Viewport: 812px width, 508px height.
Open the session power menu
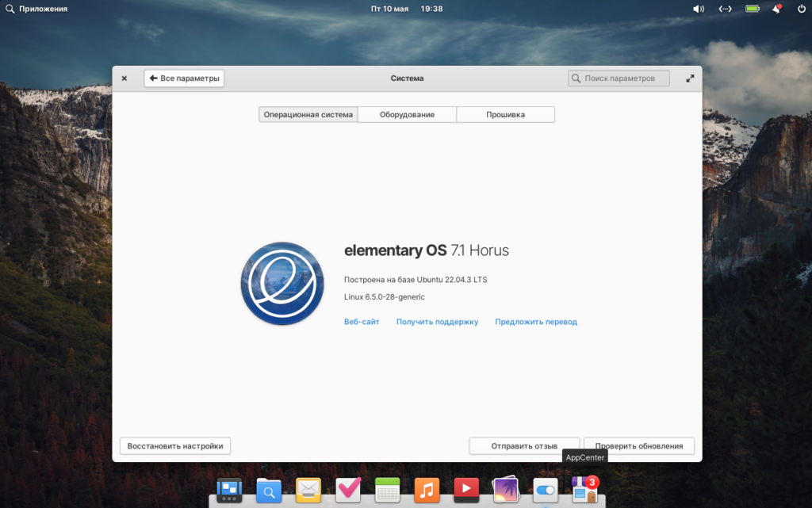point(801,9)
